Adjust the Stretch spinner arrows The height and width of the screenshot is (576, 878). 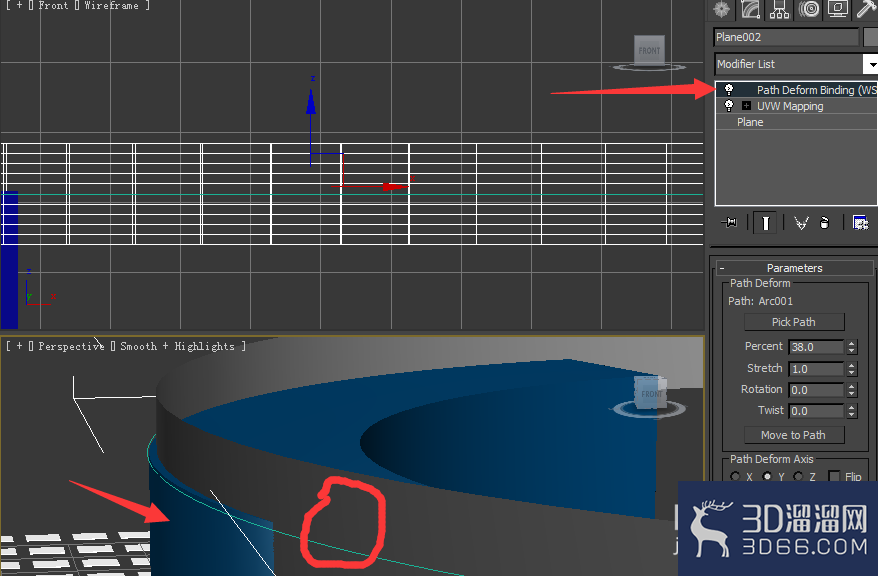852,369
